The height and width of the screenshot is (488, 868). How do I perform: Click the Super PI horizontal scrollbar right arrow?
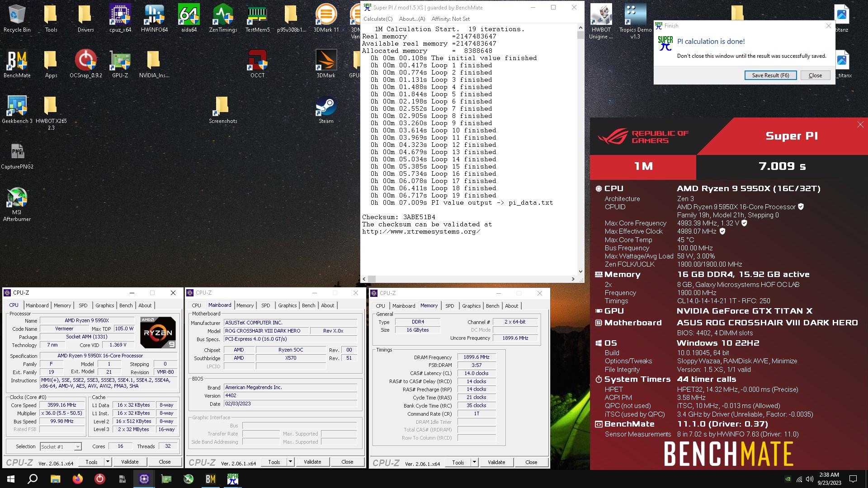tap(573, 279)
